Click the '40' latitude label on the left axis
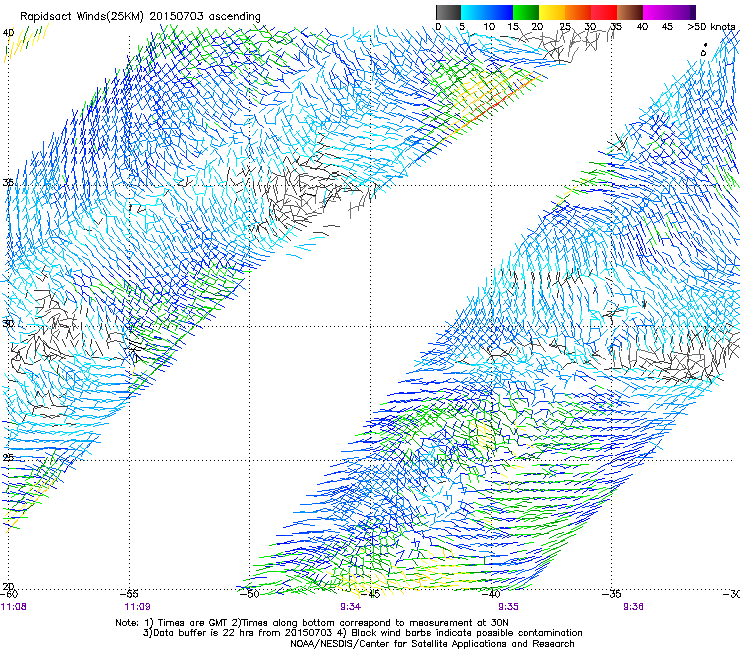This screenshot has height=650, width=740. click(8, 33)
